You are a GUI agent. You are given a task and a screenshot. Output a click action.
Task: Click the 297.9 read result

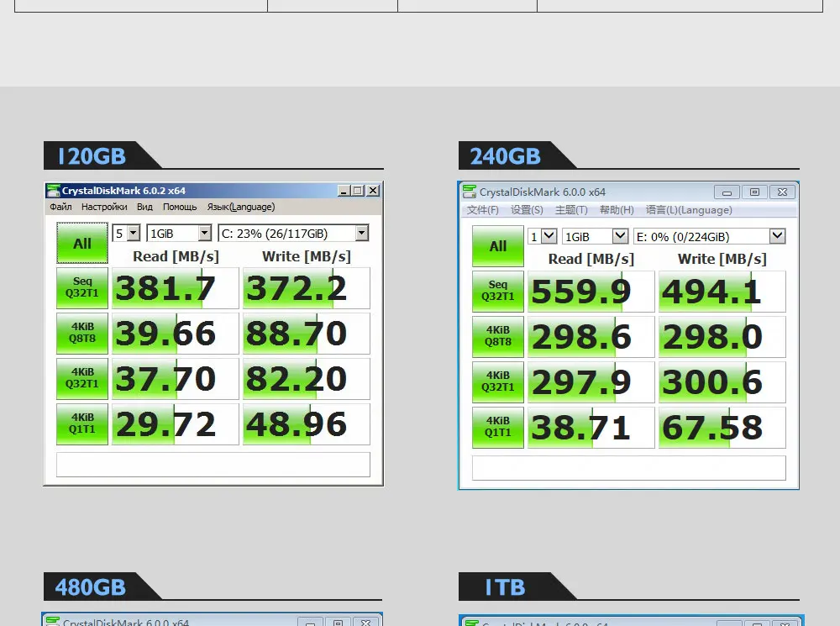pos(591,382)
